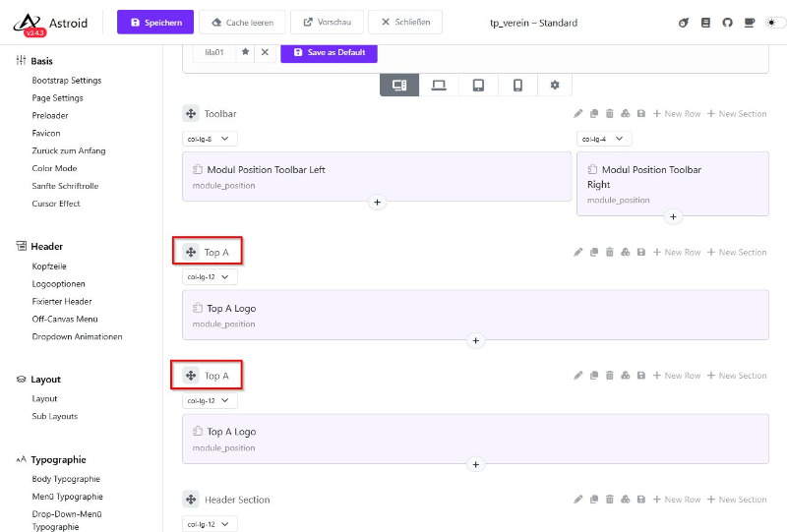Open Zurück zum Anfang settings
The image size is (787, 532).
[69, 150]
